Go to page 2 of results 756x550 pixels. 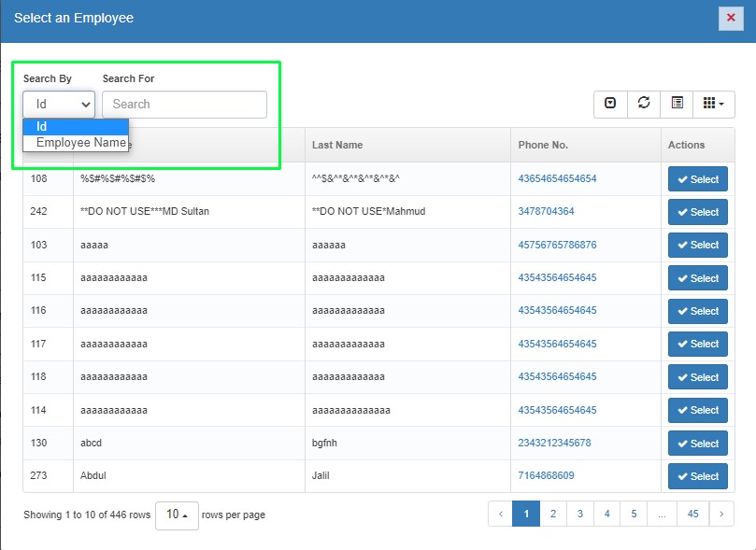click(553, 514)
